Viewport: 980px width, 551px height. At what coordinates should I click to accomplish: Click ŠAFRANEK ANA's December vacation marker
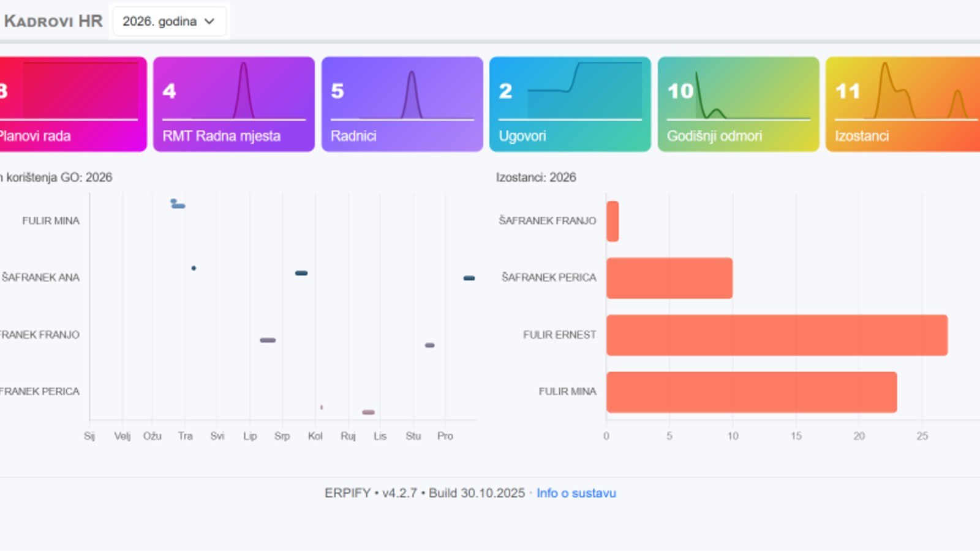click(469, 278)
